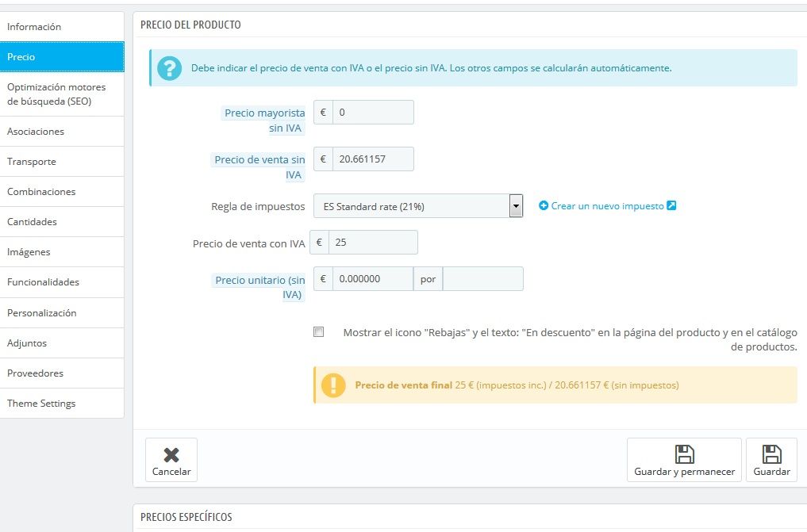Click the floppy disk icon on Guardar y permanecer
This screenshot has height=532, width=807.
pyautogui.click(x=684, y=454)
